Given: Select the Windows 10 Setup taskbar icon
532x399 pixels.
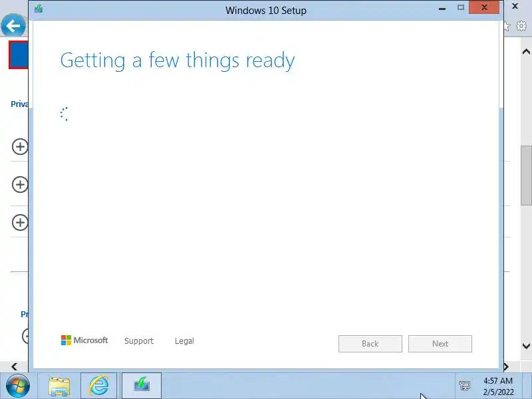Looking at the screenshot, I should tap(142, 386).
